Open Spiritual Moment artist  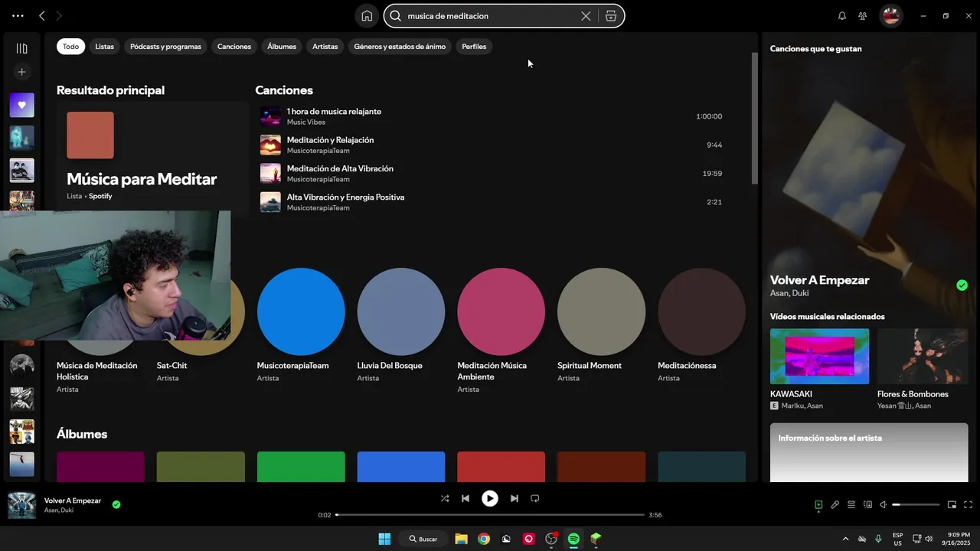602,311
